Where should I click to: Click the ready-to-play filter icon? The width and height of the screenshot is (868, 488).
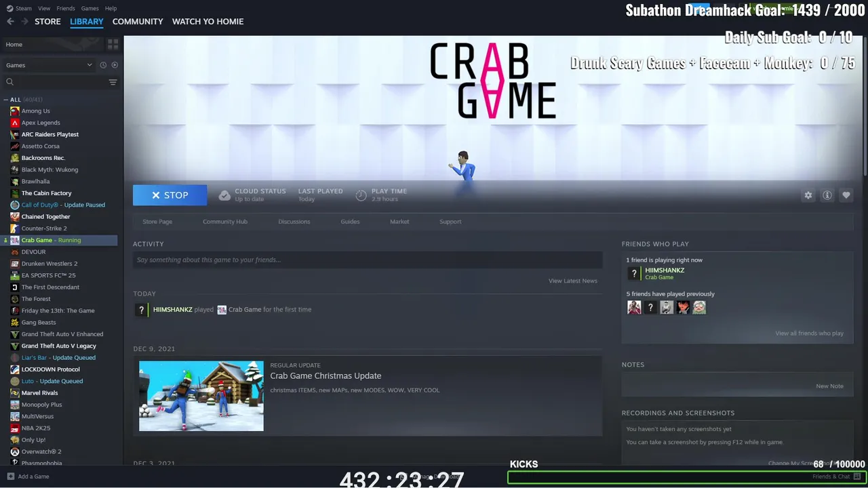point(115,65)
